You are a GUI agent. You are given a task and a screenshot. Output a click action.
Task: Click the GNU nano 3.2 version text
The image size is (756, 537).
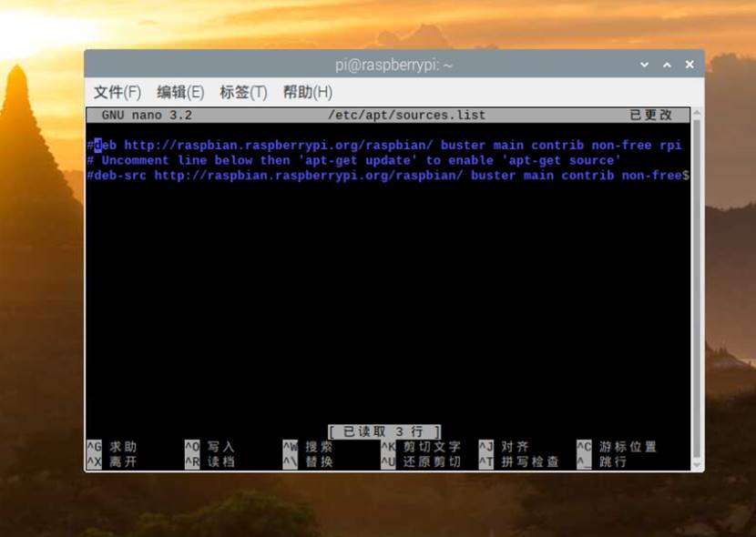point(147,115)
